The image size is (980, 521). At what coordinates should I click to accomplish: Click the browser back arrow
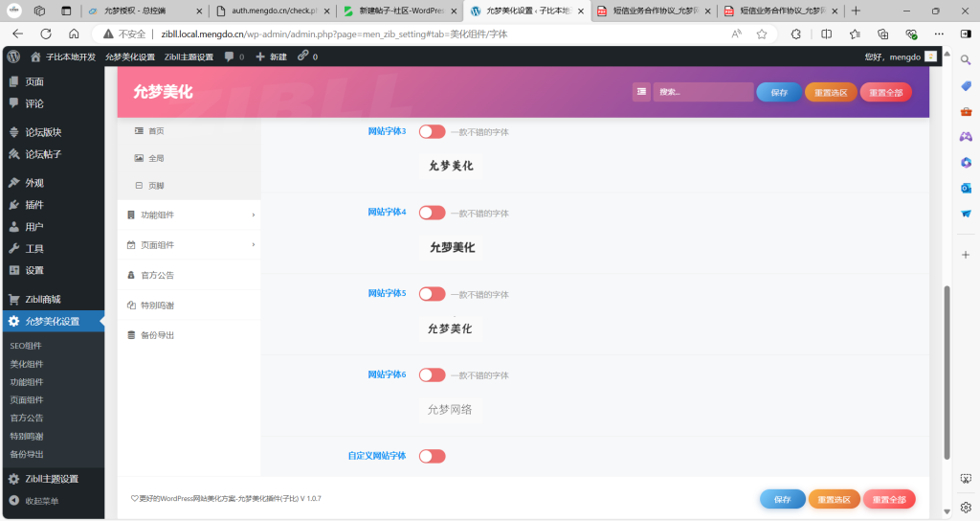17,34
